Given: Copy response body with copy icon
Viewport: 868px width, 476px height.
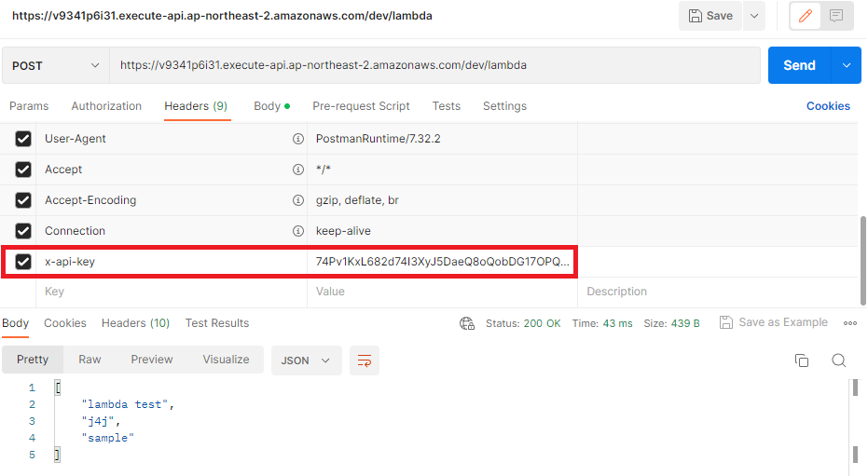Looking at the screenshot, I should [802, 360].
